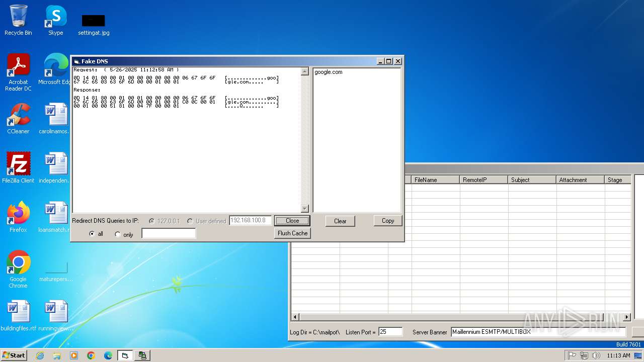644x362 pixels.
Task: Copy the domain list
Action: click(x=388, y=221)
